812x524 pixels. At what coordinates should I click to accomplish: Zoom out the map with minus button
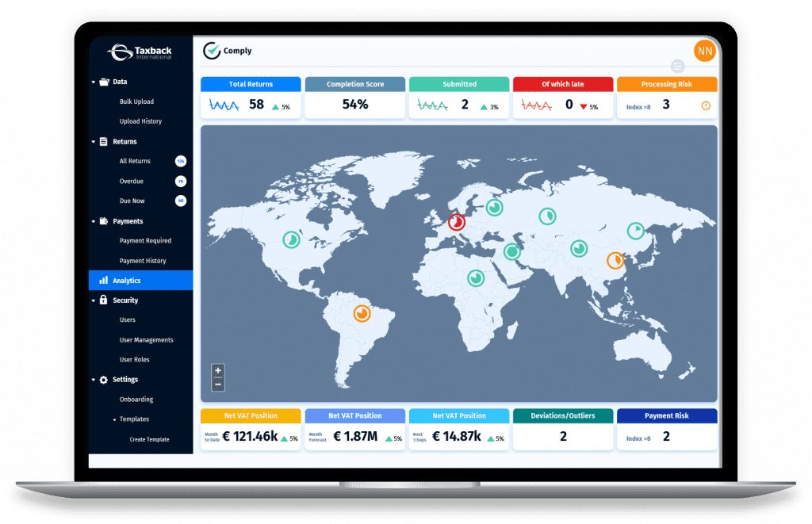218,384
